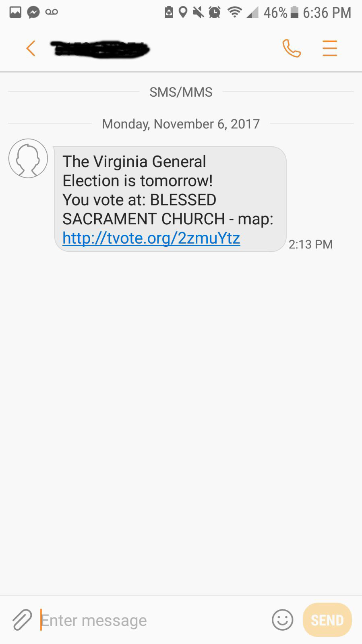Tap the 2:13 PM message timestamp
Screen dimensions: 362x644
click(310, 244)
